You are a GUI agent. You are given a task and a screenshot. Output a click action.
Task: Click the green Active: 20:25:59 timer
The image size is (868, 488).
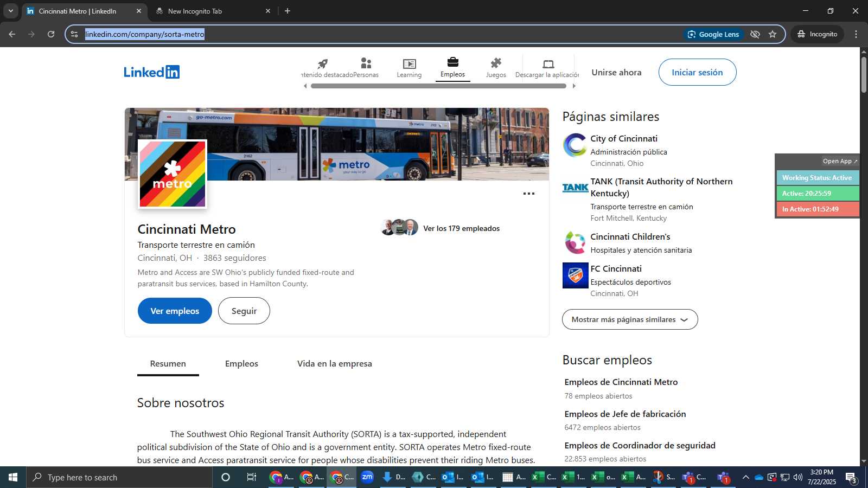coord(818,194)
